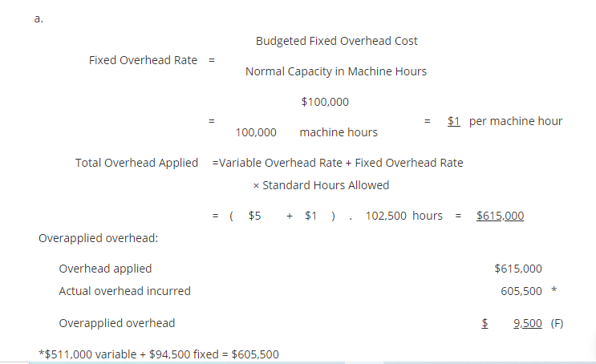Image resolution: width=596 pixels, height=364 pixels.
Task: Select the "Budgeted Fixed Overhead Cost" numerator text
Action: pyautogui.click(x=336, y=41)
